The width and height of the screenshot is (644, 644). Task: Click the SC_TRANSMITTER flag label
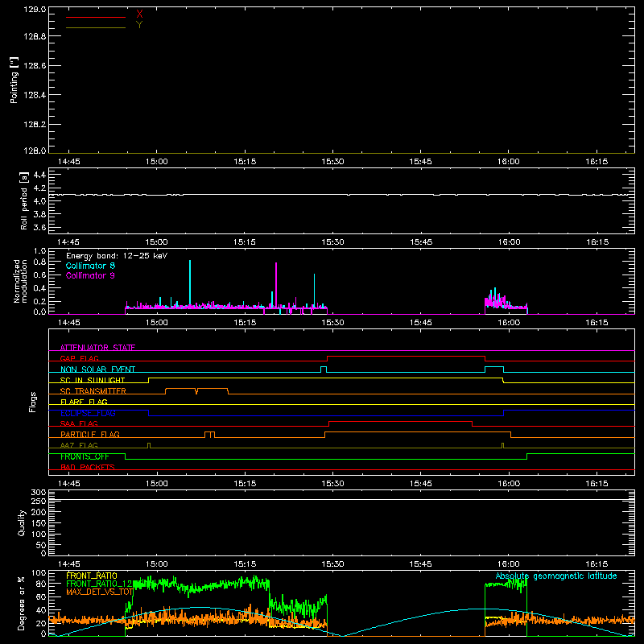click(93, 391)
